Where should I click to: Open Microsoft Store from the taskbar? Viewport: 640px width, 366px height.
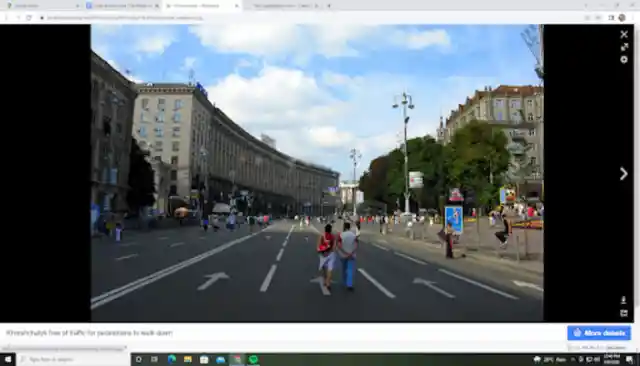coord(204,359)
